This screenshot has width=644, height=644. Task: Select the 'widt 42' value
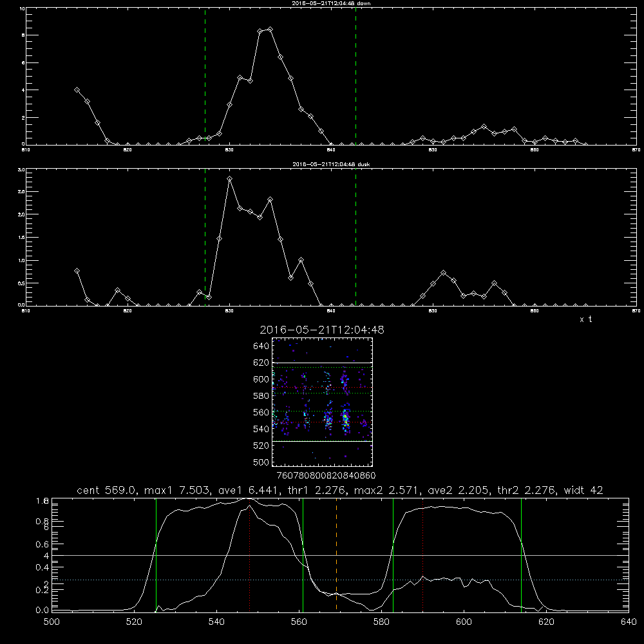(x=583, y=490)
